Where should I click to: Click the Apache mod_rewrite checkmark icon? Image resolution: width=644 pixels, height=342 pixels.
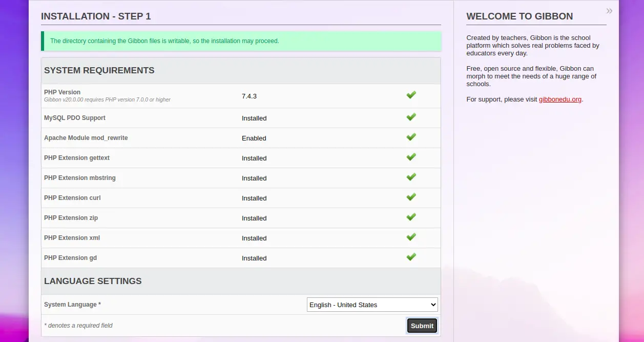[411, 137]
